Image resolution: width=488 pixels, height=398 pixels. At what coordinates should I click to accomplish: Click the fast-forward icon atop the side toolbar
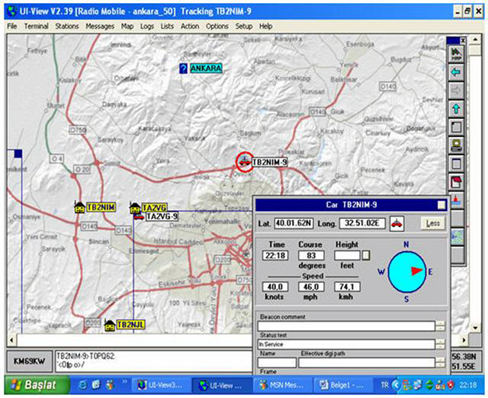456,54
